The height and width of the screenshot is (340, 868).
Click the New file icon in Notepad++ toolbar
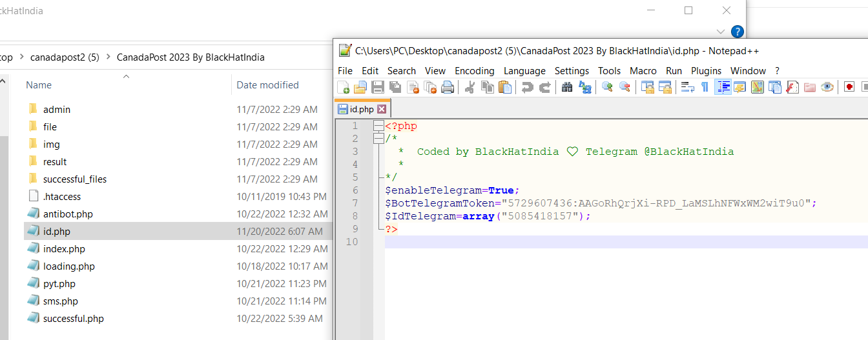[344, 87]
